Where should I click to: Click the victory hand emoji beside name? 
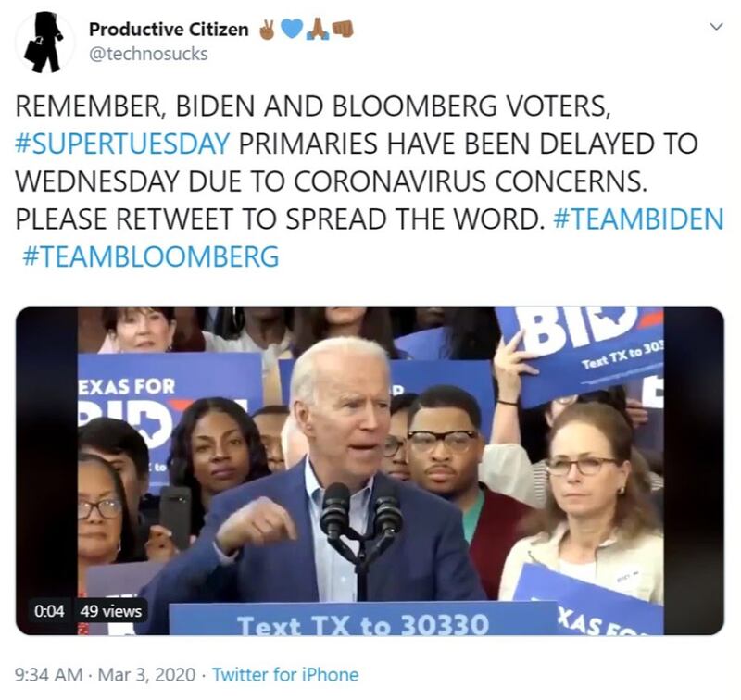(268, 30)
